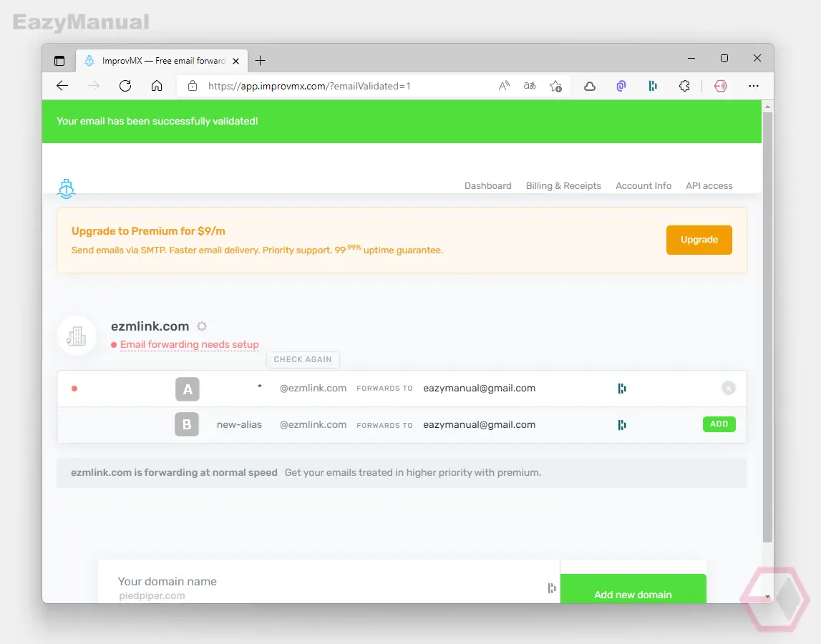The height and width of the screenshot is (644, 821).
Task: Click the green ADD alias button
Action: pyautogui.click(x=719, y=424)
